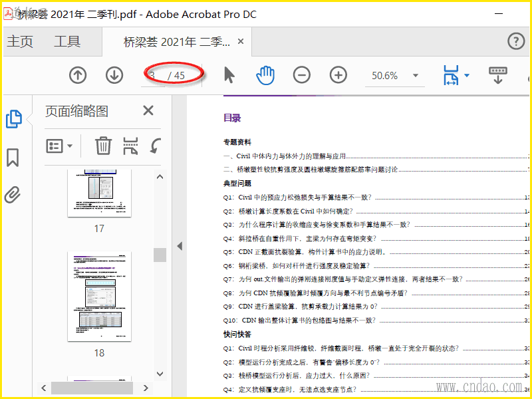
Task: Click the 典型问题 section heading
Action: pyautogui.click(x=237, y=184)
